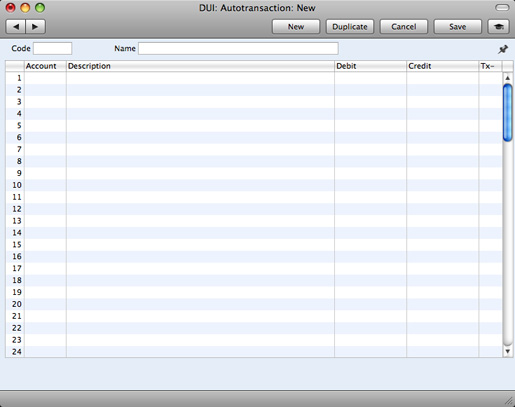The width and height of the screenshot is (515, 407).
Task: Click the scrollbar up arrow
Action: tap(507, 78)
